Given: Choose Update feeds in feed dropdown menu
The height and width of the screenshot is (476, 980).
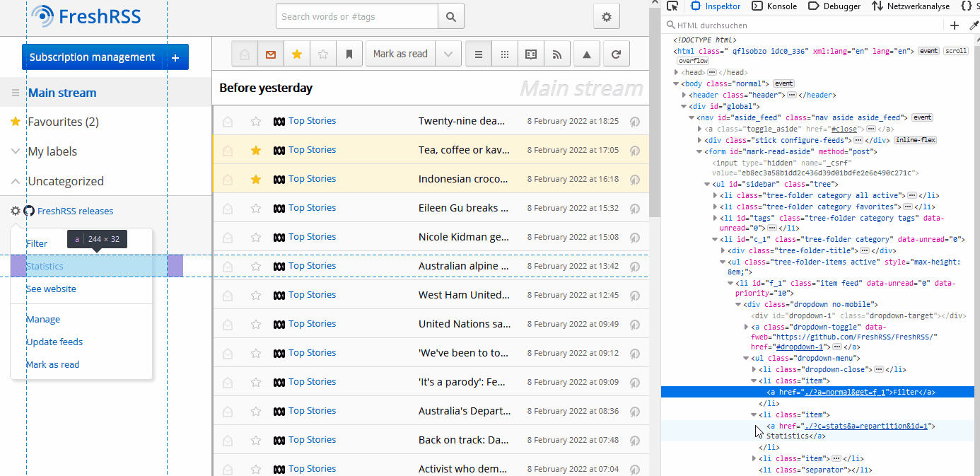Looking at the screenshot, I should (x=54, y=342).
